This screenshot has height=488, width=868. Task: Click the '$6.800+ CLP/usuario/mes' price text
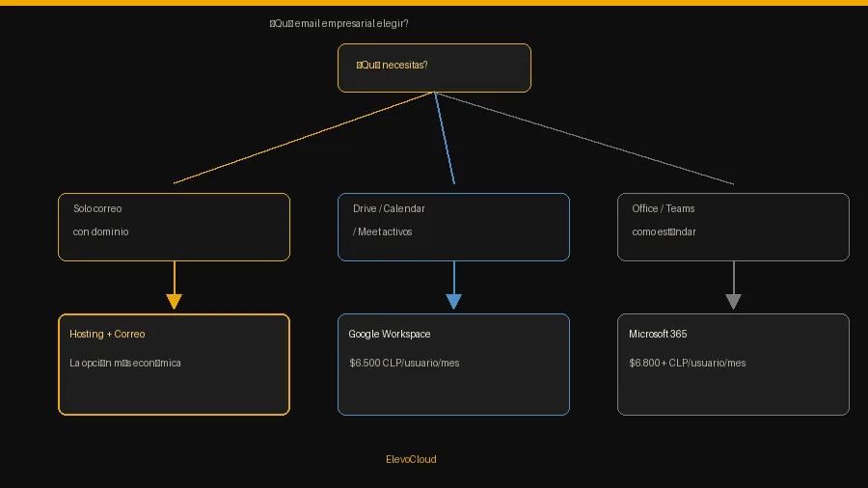(687, 363)
